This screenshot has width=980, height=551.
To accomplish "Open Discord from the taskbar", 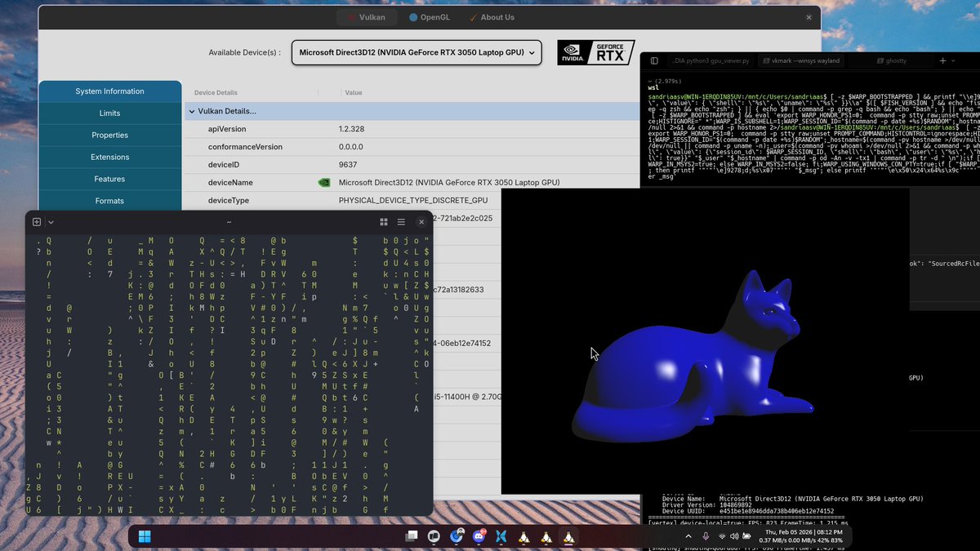I will click(x=479, y=536).
